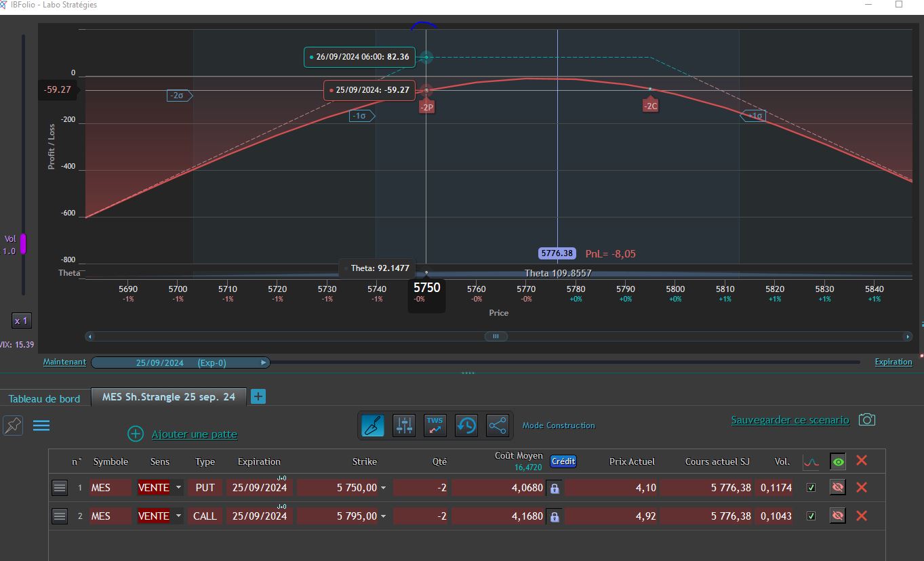Select the construction trowel mode icon
The width and height of the screenshot is (924, 561).
point(374,425)
